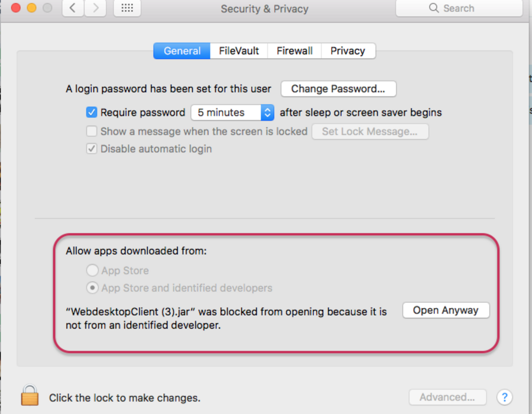Enable Show a message when screen locked
The width and height of the screenshot is (532, 414).
pos(92,131)
